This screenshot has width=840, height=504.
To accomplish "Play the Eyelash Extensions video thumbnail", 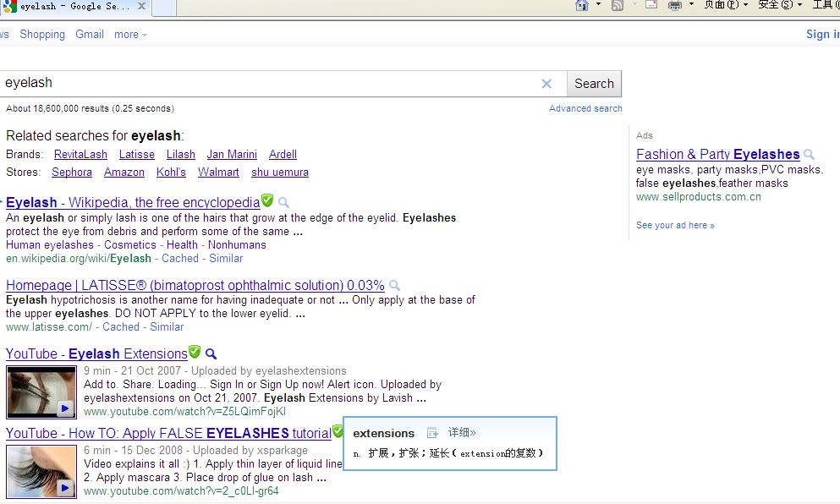I will point(41,392).
